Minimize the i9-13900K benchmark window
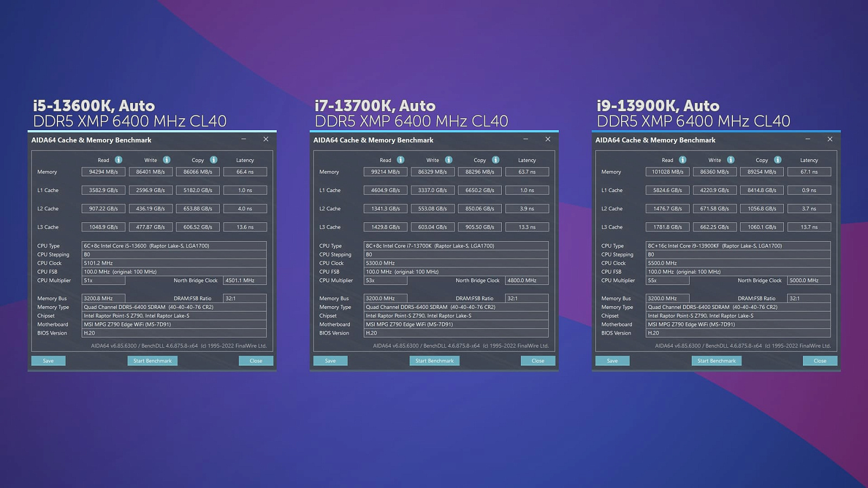The width and height of the screenshot is (868, 488). point(808,139)
